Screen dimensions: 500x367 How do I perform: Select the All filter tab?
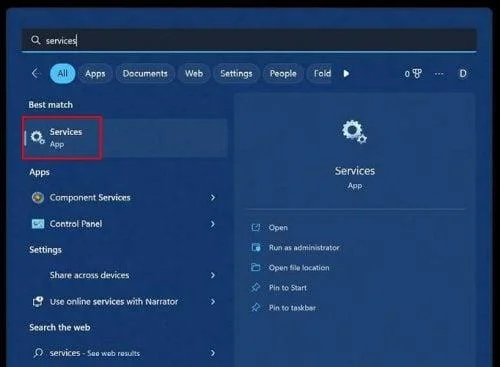tap(62, 73)
